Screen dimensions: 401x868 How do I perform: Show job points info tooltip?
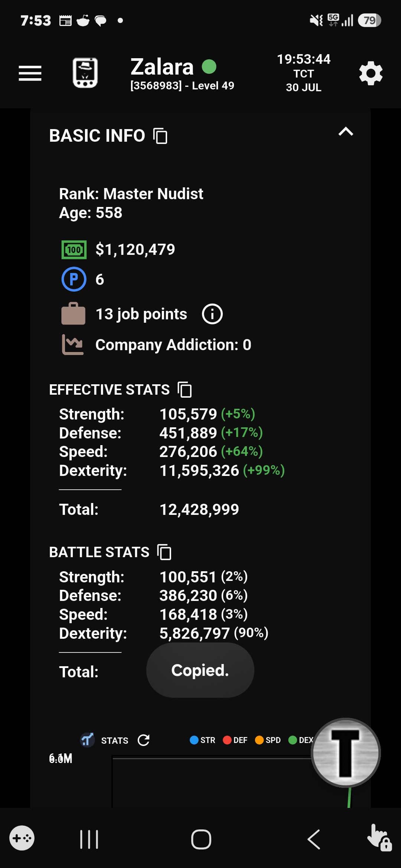click(212, 314)
